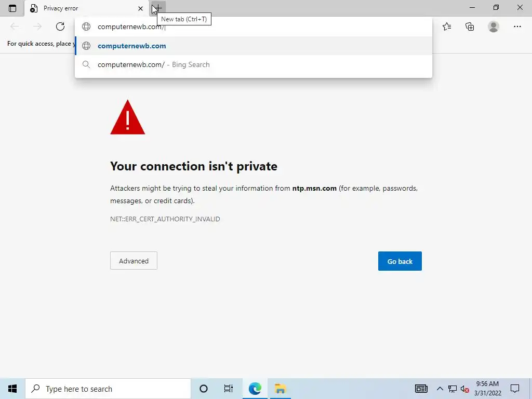Open Task View on the taskbar
Screen dimensions: 532x399
pyautogui.click(x=229, y=389)
